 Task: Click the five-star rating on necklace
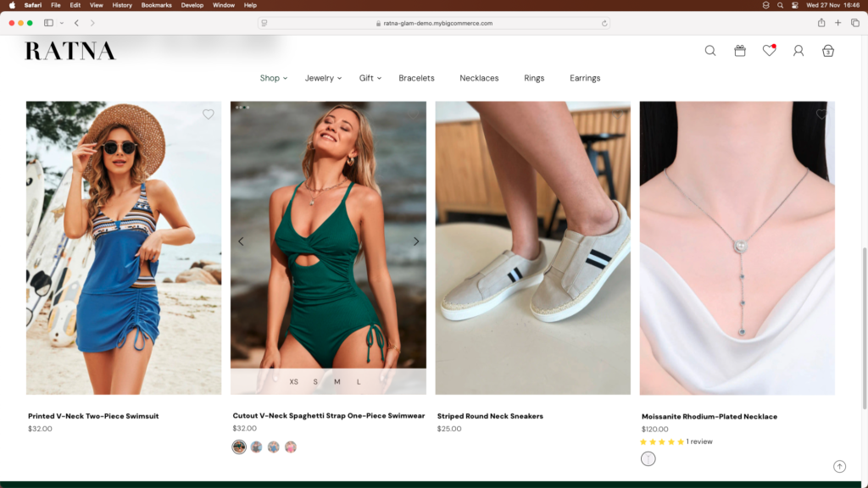pyautogui.click(x=662, y=441)
